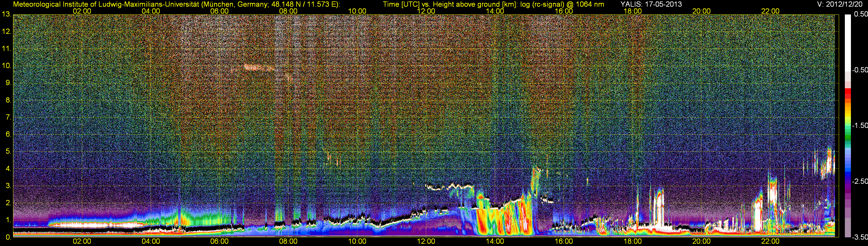Click the colorbar value 0.50
Viewport: 868px width, 246px height.
pyautogui.click(x=861, y=14)
